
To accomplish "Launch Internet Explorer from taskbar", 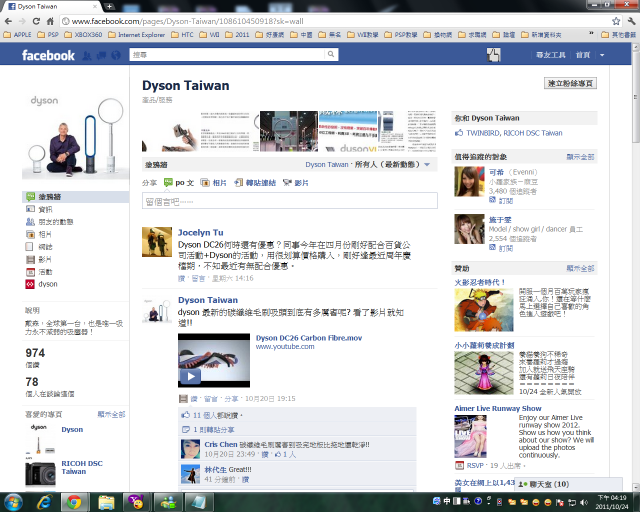I will click(44, 502).
